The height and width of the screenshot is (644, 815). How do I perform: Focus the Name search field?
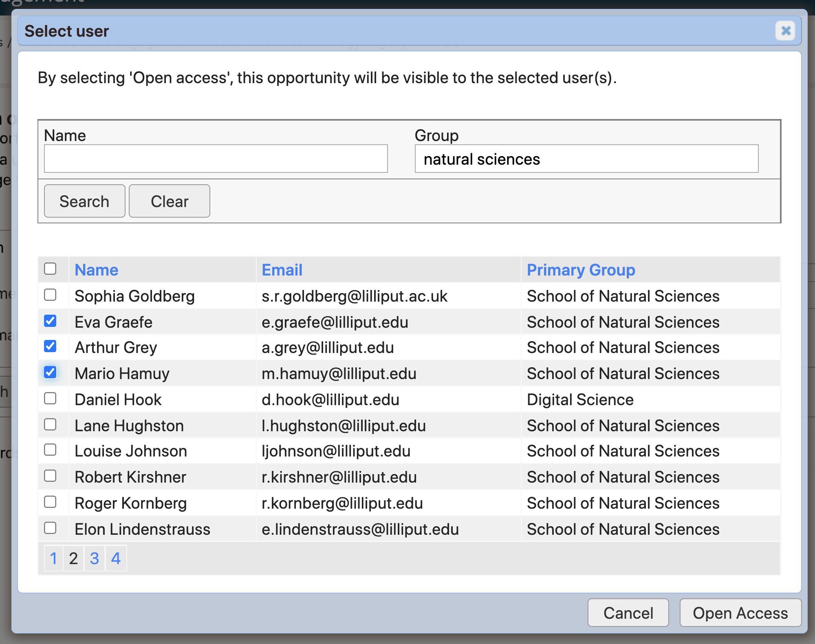(x=216, y=159)
